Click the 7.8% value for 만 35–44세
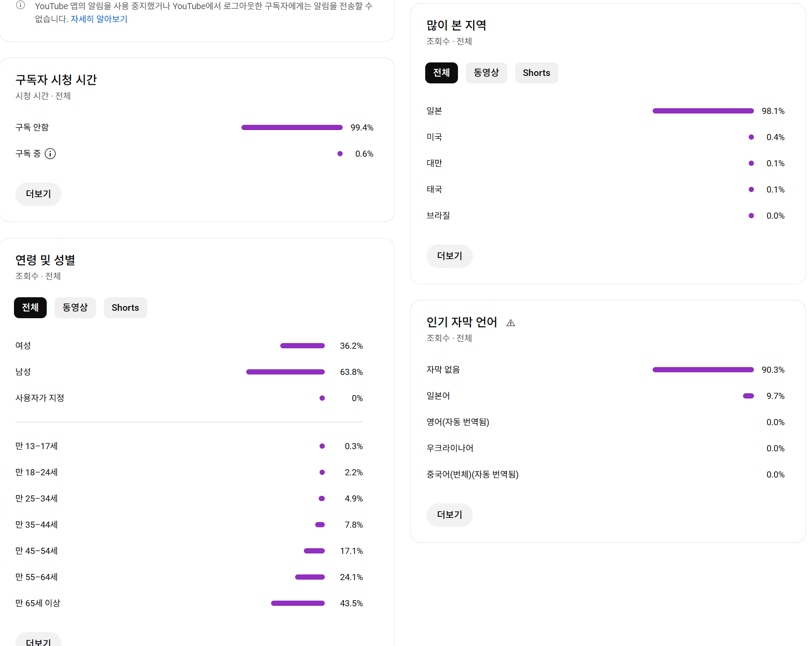812x646 pixels. [x=354, y=525]
